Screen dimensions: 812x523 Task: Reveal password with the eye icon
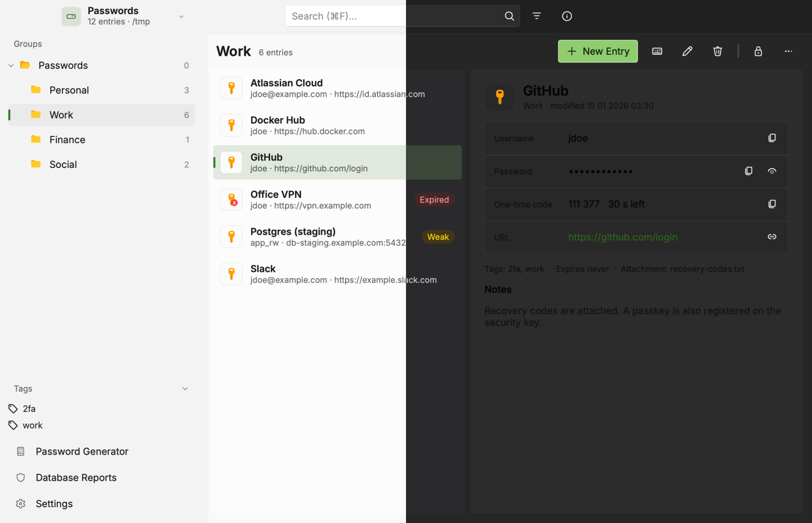pyautogui.click(x=772, y=171)
